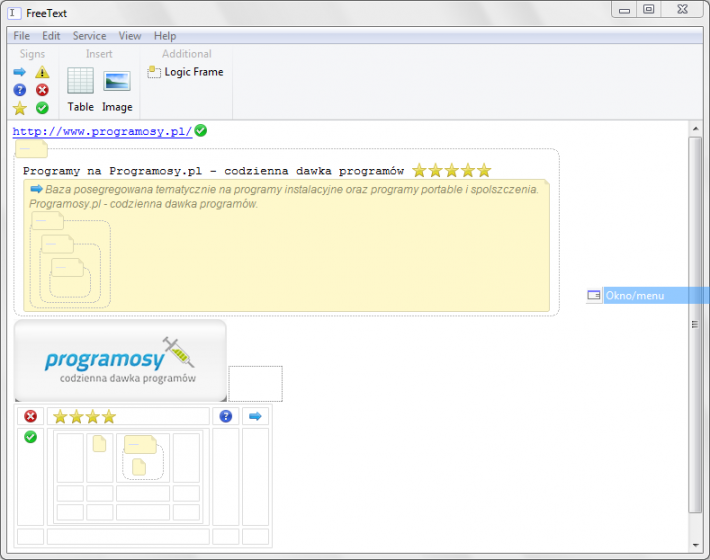Click the empty dashed frame beside the logo

pyautogui.click(x=255, y=383)
